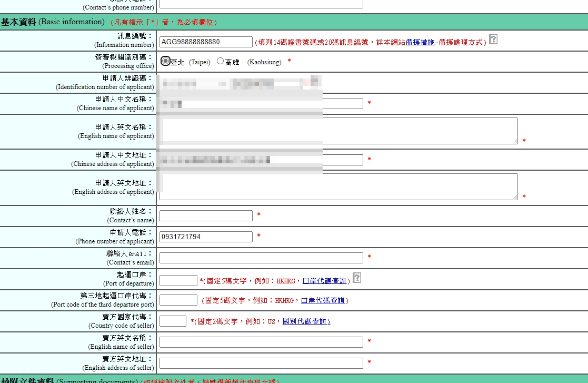
Task: Click the Chinese address of applicant field
Action: tap(262, 160)
